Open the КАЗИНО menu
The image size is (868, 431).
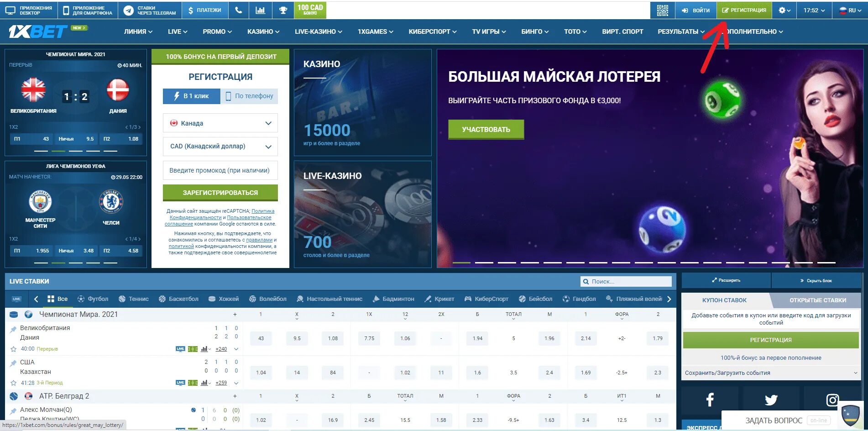[263, 32]
